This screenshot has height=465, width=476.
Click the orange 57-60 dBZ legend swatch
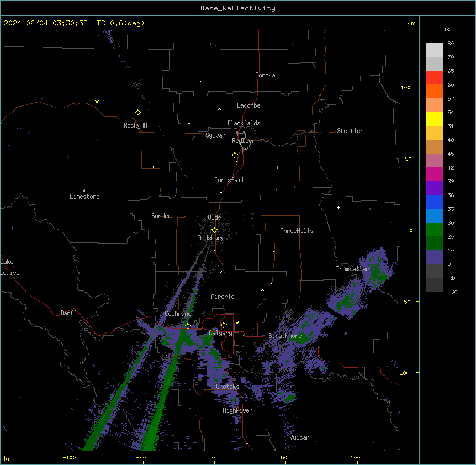(x=434, y=91)
